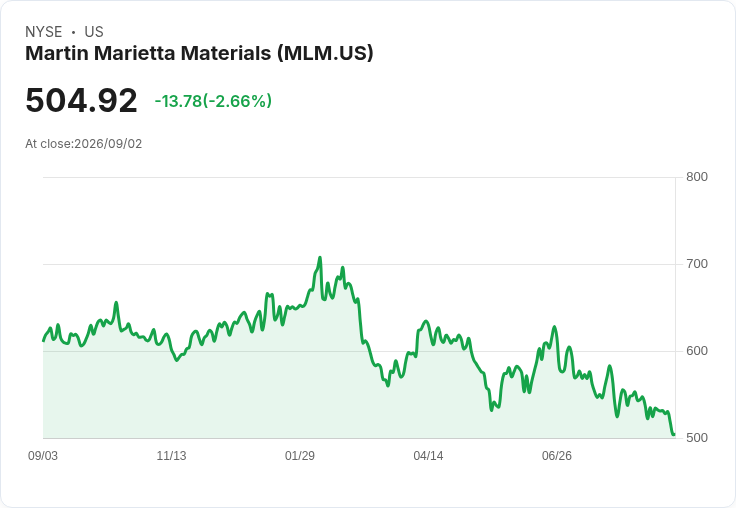Click the 04/14 x-axis date label
The image size is (736, 508).
428,455
